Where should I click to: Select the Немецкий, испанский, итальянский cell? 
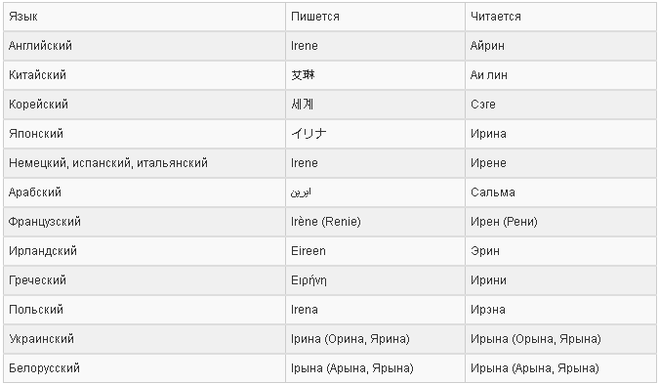click(145, 163)
